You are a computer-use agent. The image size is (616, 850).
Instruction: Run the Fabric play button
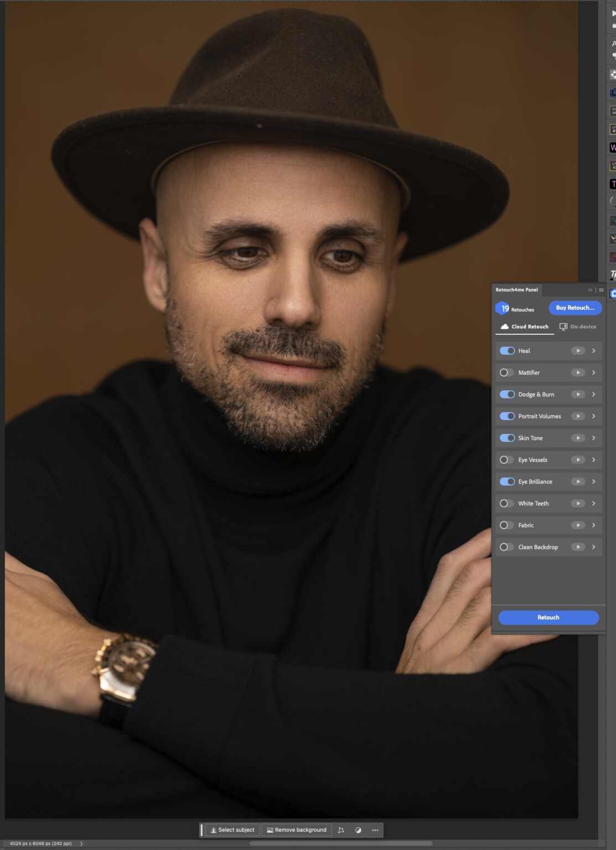point(578,525)
